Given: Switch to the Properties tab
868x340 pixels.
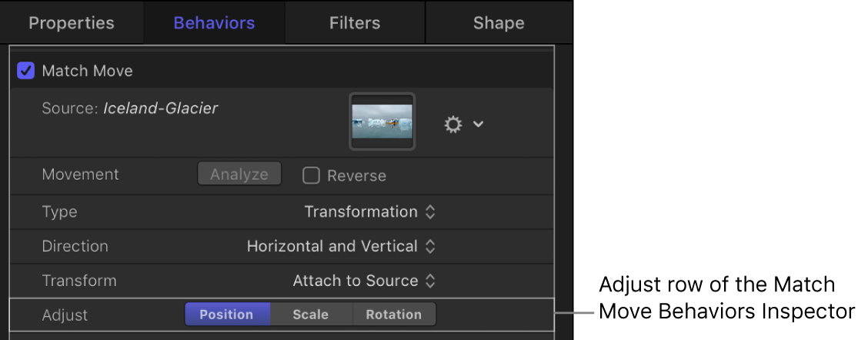Looking at the screenshot, I should point(71,23).
